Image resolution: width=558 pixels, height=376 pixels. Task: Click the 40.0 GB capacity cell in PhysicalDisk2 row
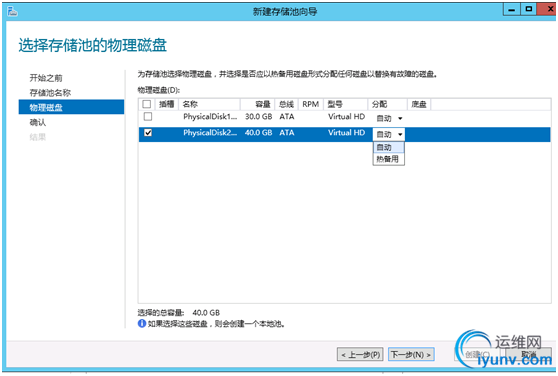pos(258,133)
